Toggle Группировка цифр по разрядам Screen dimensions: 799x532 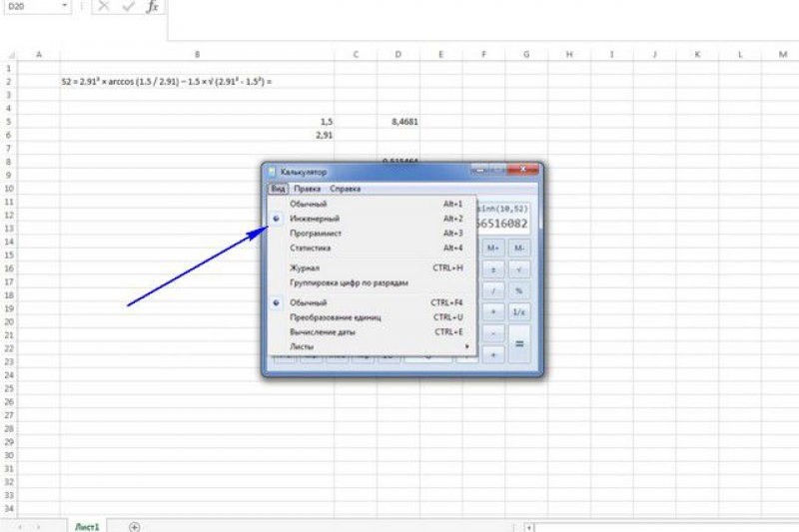(x=372, y=282)
